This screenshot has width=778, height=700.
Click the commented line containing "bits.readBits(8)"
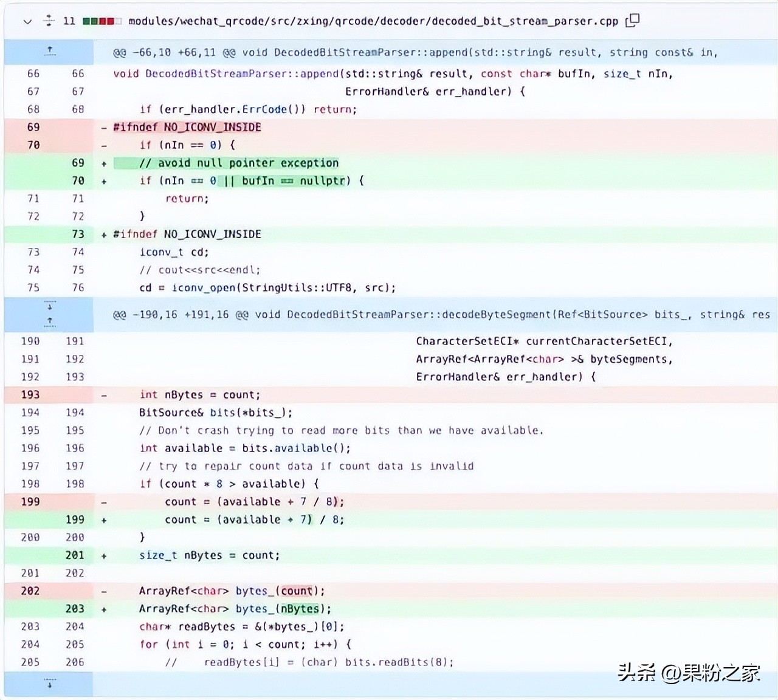(309, 662)
